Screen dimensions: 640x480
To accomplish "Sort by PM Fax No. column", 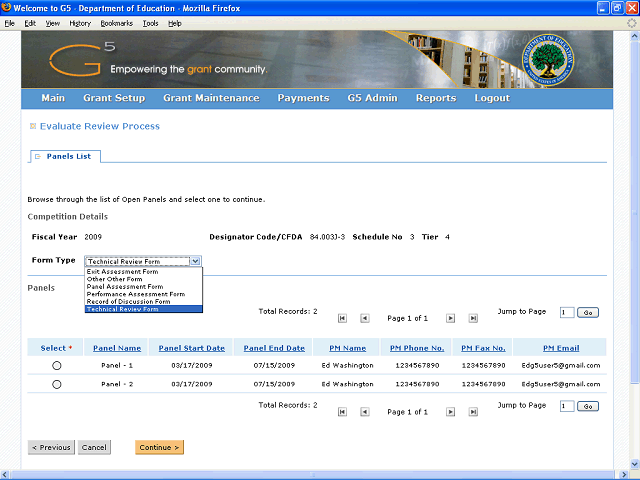I will (483, 348).
